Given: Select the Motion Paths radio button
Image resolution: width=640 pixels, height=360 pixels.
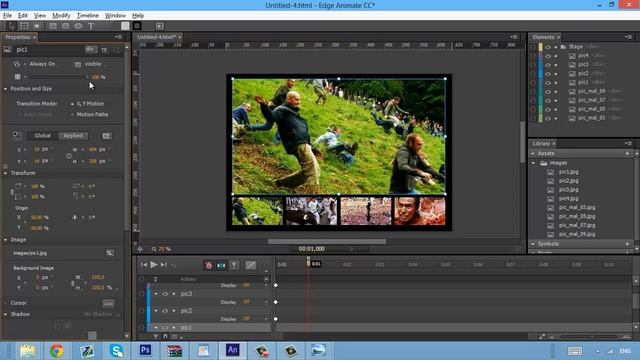Looking at the screenshot, I should coord(72,115).
